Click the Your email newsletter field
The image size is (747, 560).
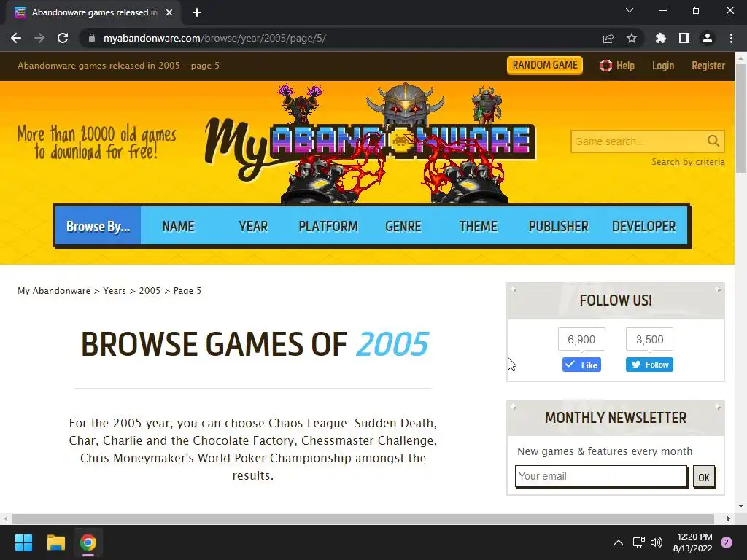(601, 476)
